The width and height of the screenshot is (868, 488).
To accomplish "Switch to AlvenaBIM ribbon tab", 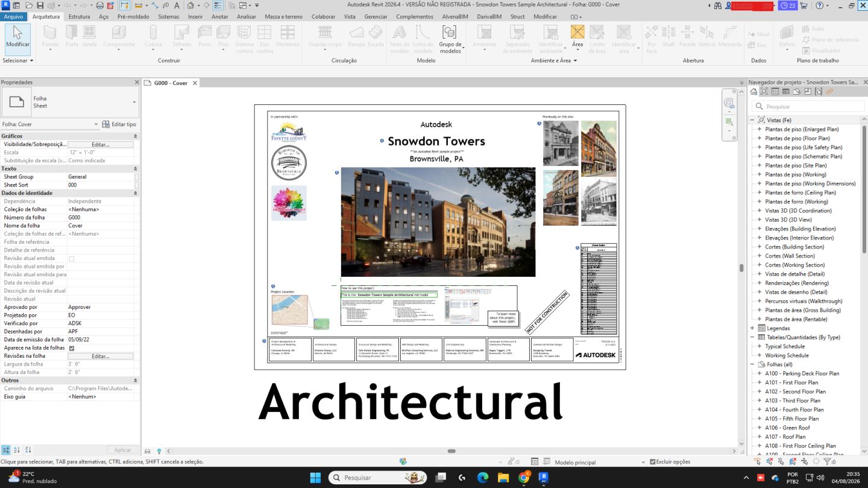I will click(x=454, y=17).
